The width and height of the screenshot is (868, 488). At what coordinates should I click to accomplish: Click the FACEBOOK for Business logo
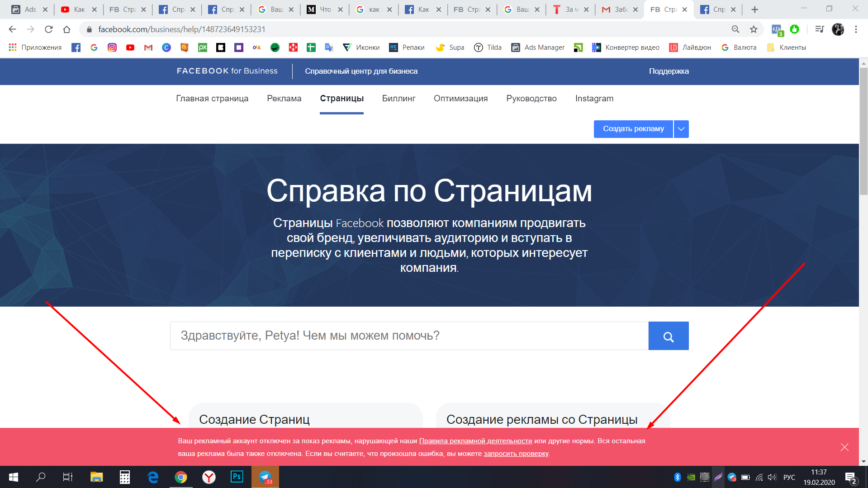click(227, 71)
